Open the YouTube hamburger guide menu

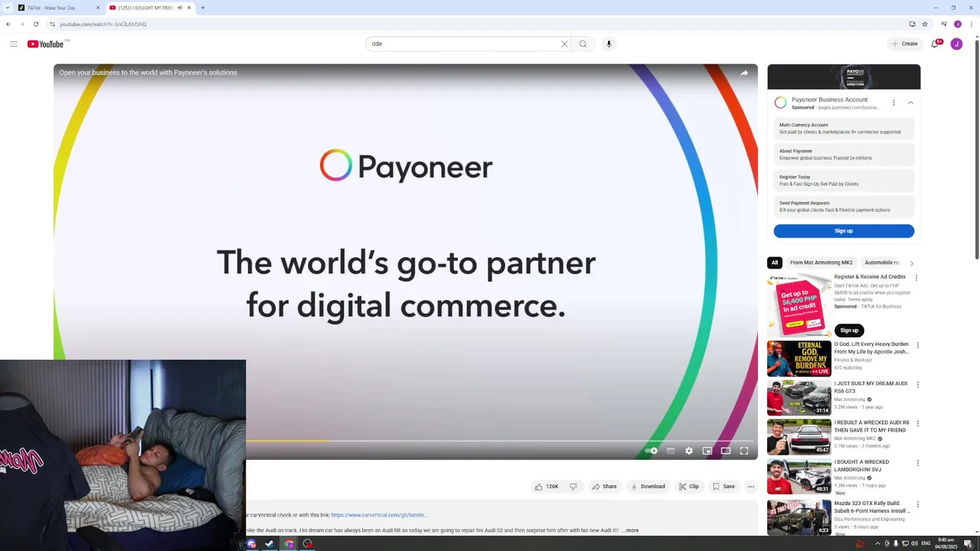13,44
